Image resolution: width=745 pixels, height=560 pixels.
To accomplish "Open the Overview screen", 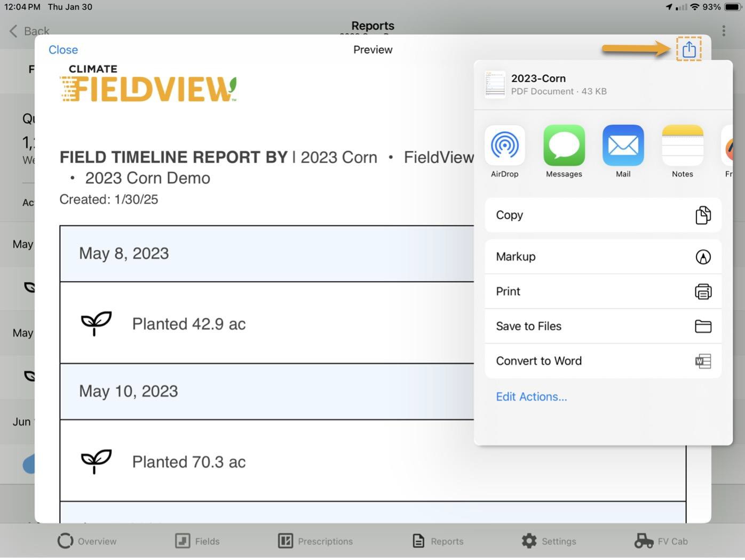I will [87, 541].
